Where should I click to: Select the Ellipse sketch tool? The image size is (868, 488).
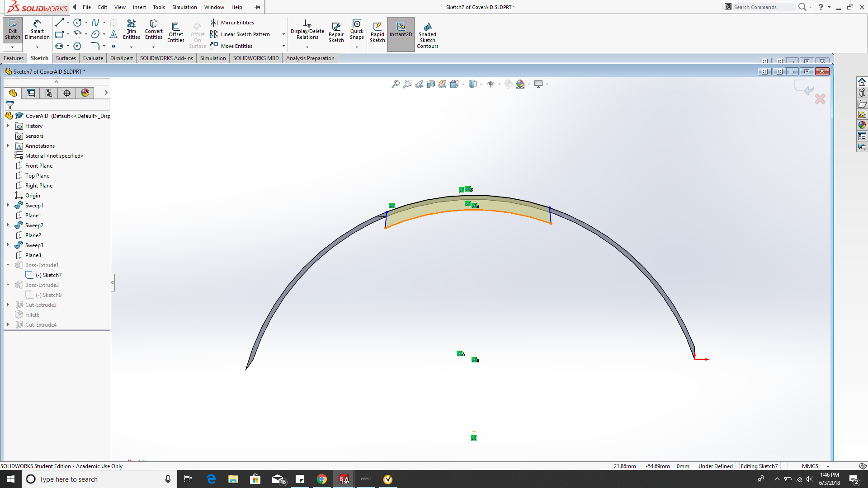pos(95,34)
